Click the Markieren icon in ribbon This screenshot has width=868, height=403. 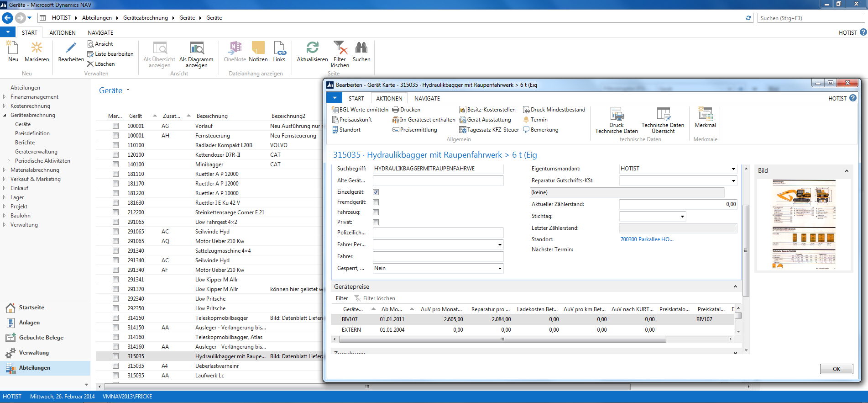37,51
